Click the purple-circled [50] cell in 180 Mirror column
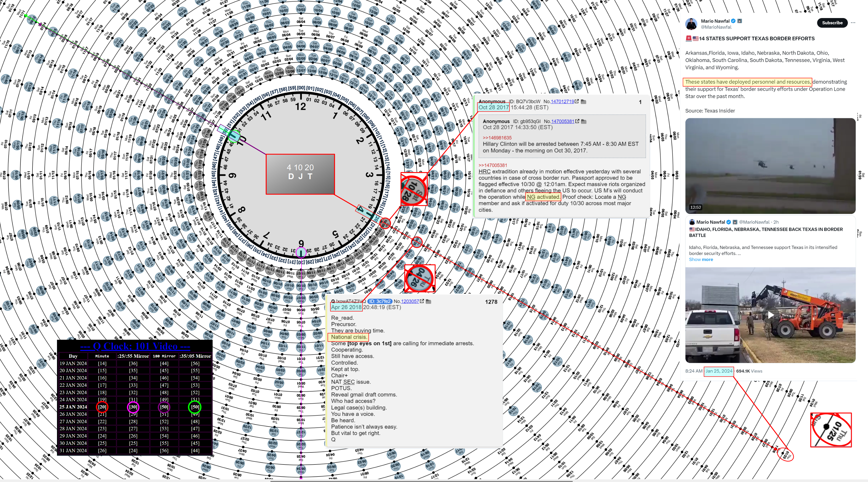Viewport: 868px width, 482px height. pyautogui.click(x=164, y=407)
